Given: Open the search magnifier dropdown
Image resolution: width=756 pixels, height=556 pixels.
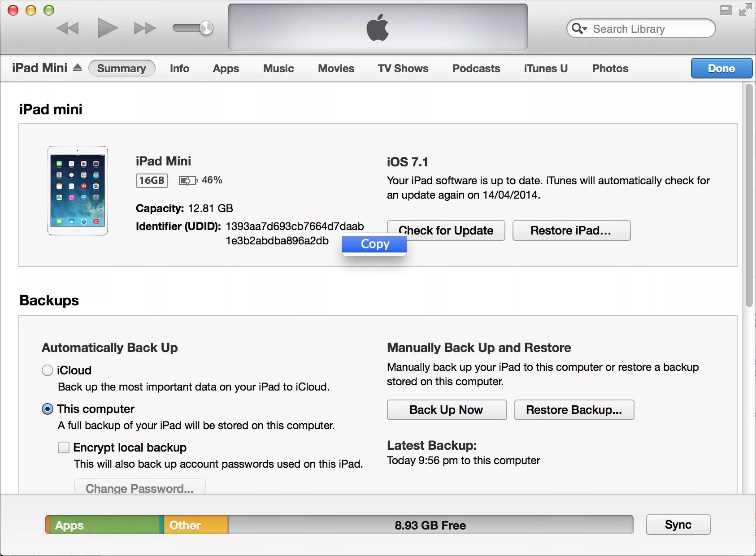Looking at the screenshot, I should [x=579, y=29].
